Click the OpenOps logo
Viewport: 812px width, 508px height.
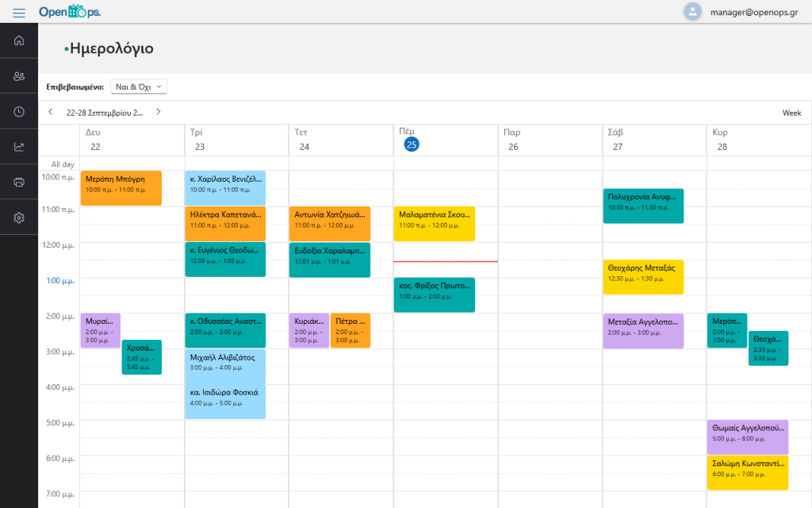70,11
